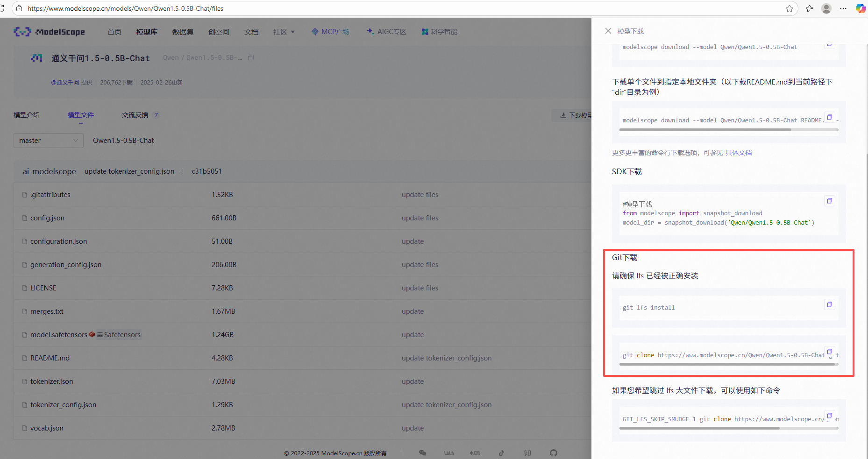
Task: Click the Safetensors badge on model.safetensors
Action: (x=119, y=335)
